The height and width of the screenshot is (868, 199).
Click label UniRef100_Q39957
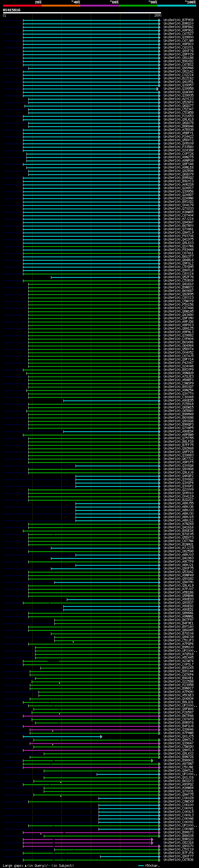(178, 85)
